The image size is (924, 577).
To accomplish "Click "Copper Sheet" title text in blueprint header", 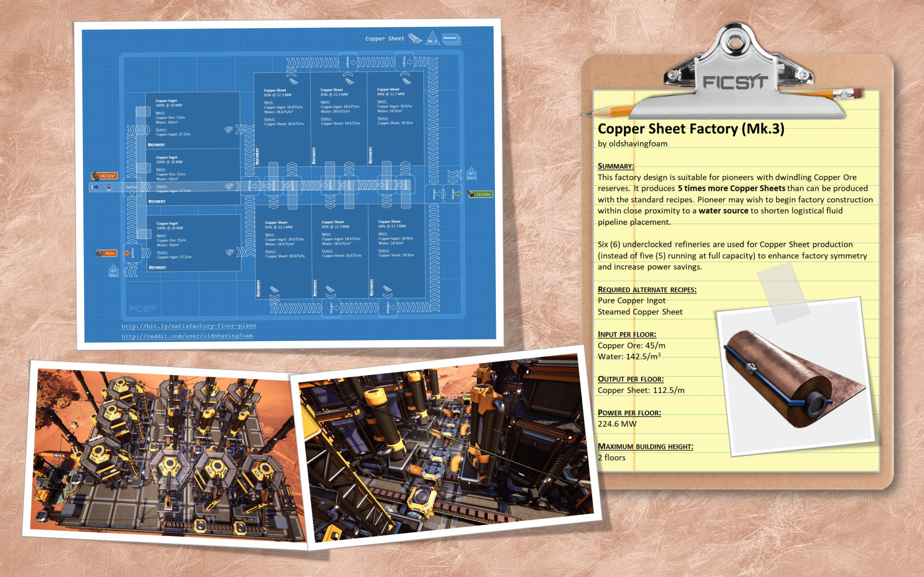I will (384, 39).
